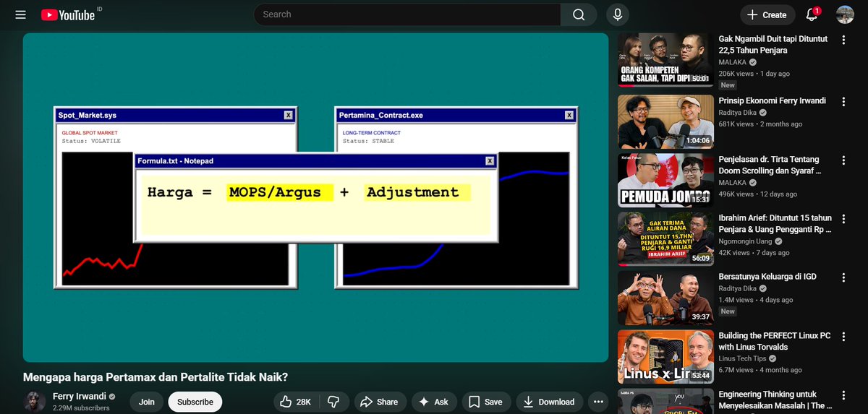Image resolution: width=868 pixels, height=414 pixels.
Task: Click 2.29M subscribers text
Action: (81, 408)
